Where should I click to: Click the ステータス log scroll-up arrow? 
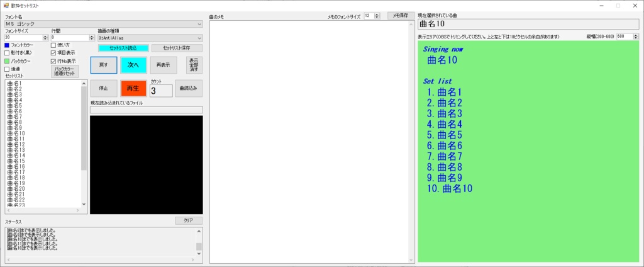(199, 231)
